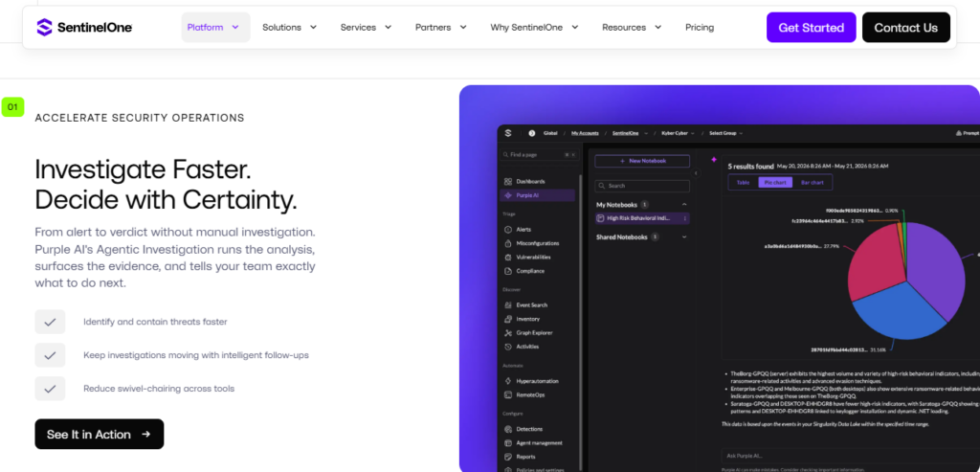Screen dimensions: 980x472
Task: Click the notebook icon on High Risk Behavioral row
Action: (601, 218)
